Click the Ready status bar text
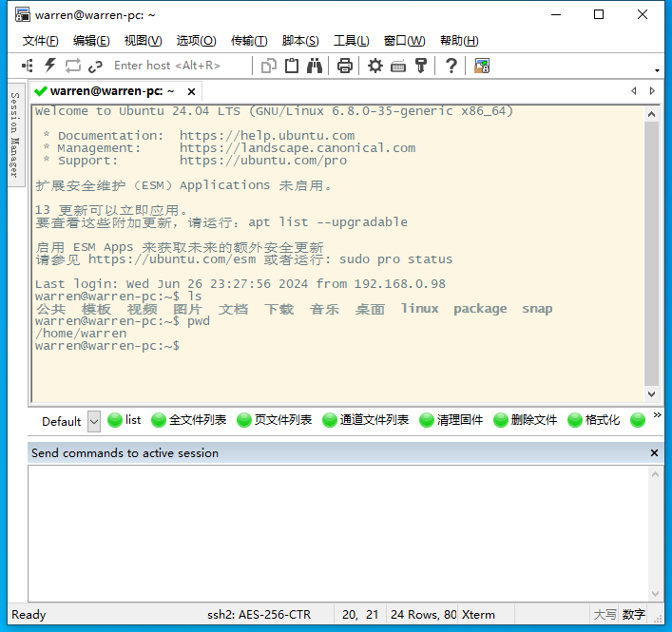 point(29,615)
